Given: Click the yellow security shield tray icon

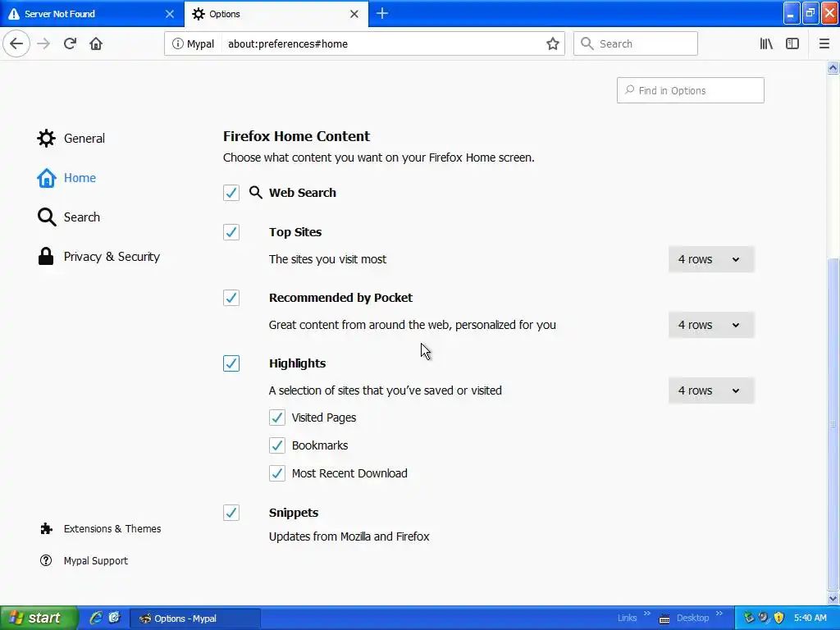Looking at the screenshot, I should click(x=779, y=619).
